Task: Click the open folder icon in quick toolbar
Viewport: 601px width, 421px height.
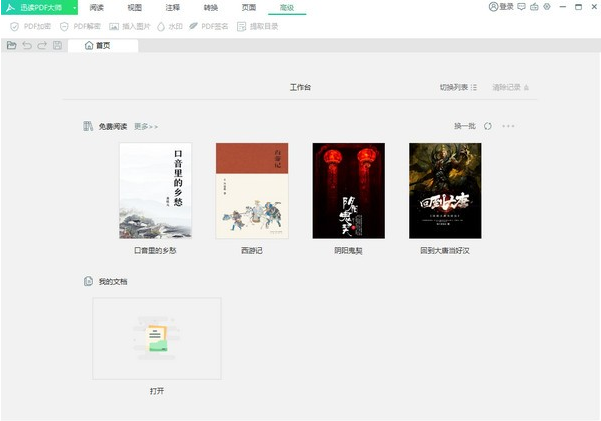Action: (11, 46)
